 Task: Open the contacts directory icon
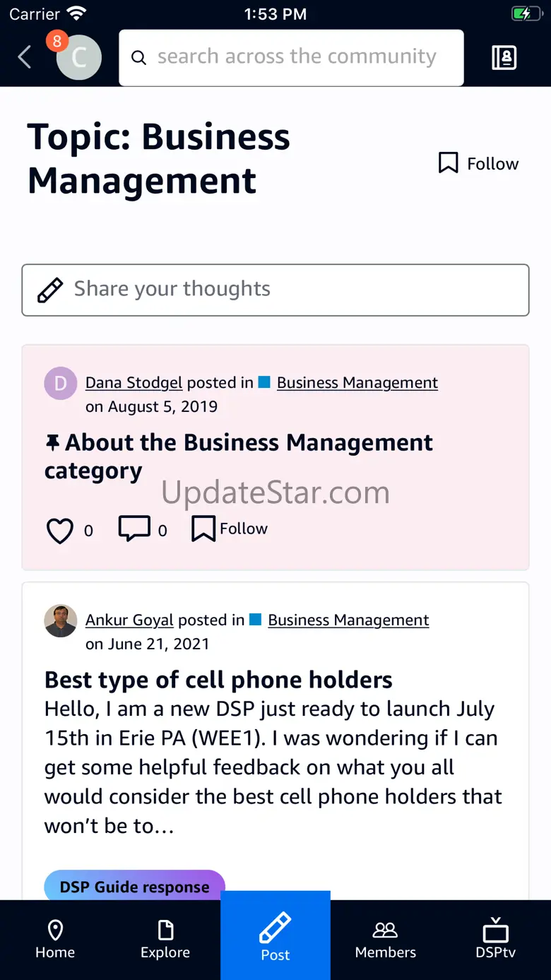504,57
